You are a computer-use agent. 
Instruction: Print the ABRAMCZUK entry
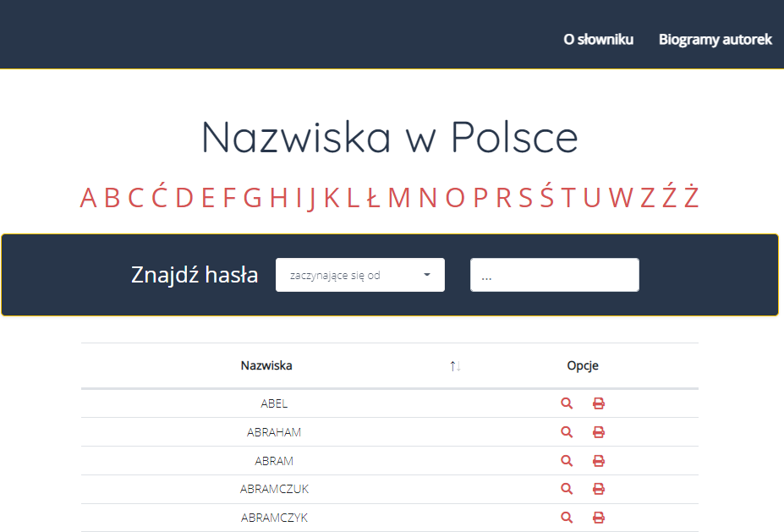[x=599, y=489]
